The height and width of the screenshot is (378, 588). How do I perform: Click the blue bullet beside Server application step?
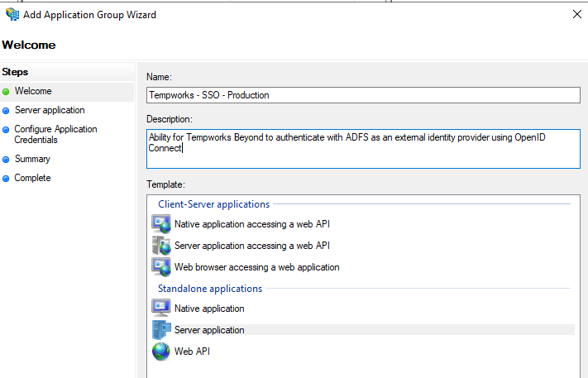[x=6, y=111]
